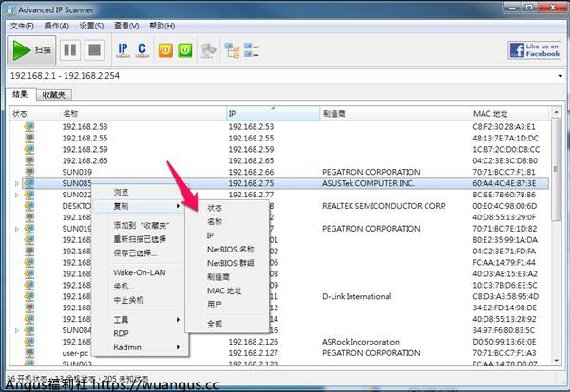
Task: Choose 关机... in context menu
Action: click(x=140, y=287)
